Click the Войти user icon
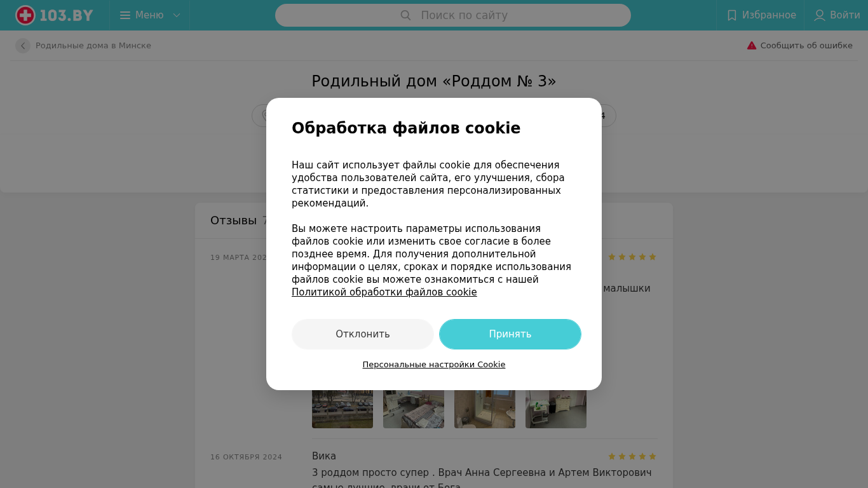The width and height of the screenshot is (868, 488). (820, 15)
